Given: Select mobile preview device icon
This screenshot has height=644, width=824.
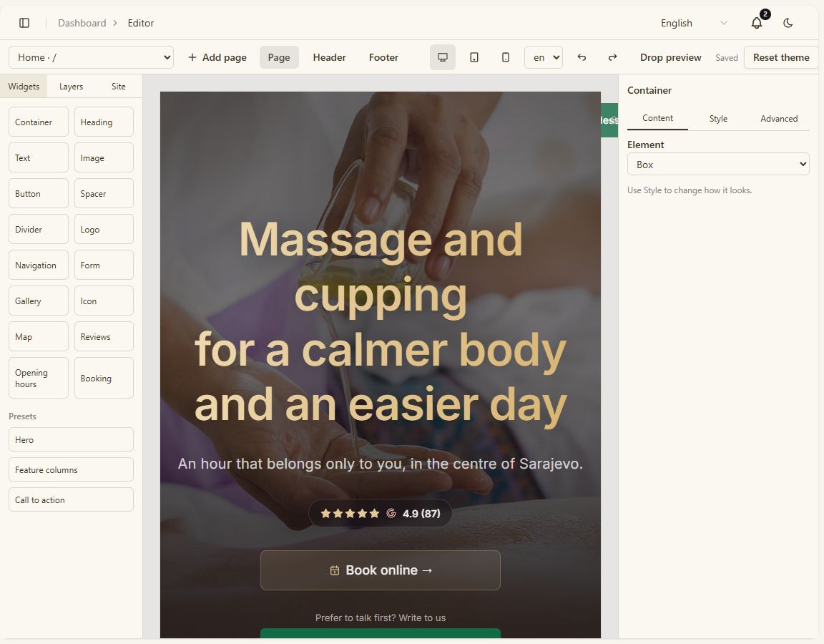Looking at the screenshot, I should tap(506, 57).
